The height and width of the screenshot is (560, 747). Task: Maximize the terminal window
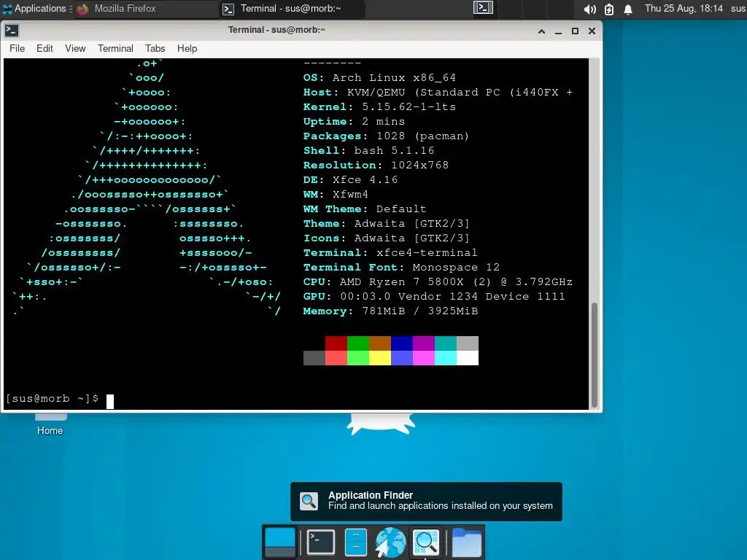[575, 31]
